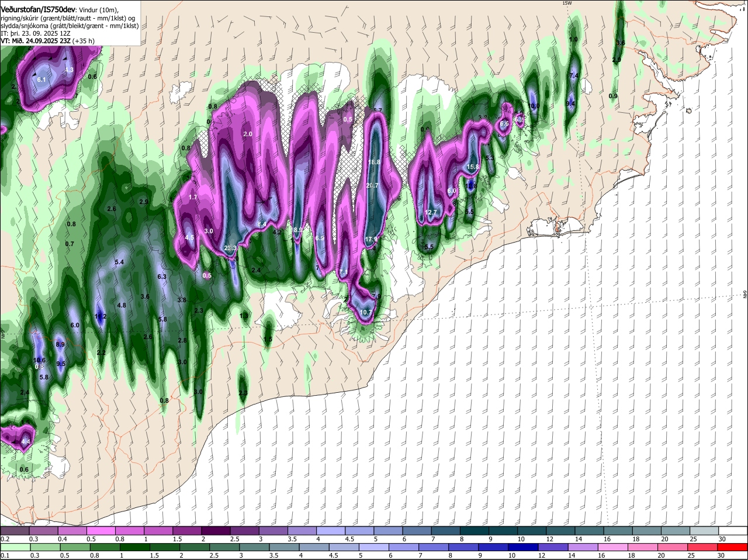The height and width of the screenshot is (560, 748).
Task: Select the 18.8 precipitation value on the map
Action: tap(374, 162)
